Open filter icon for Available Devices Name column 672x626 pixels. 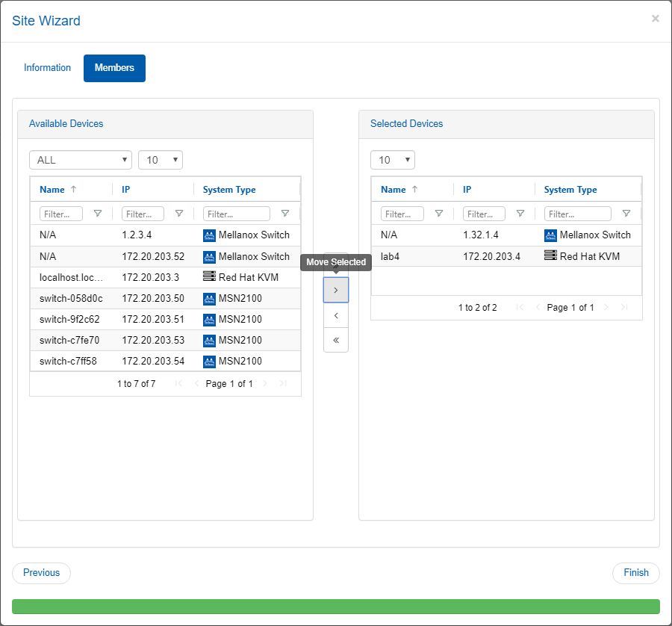[98, 214]
